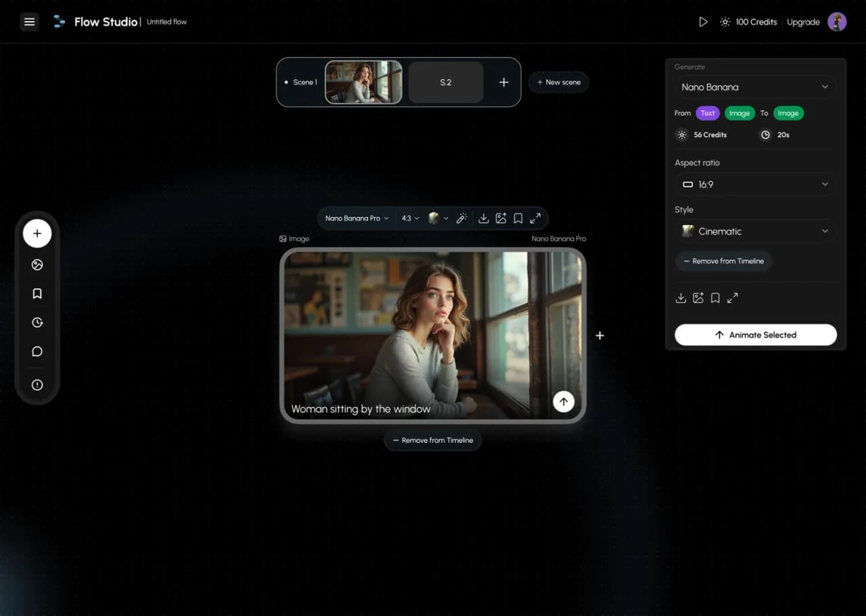The image size is (866, 616).
Task: Open the user profile avatar
Action: 837,22
